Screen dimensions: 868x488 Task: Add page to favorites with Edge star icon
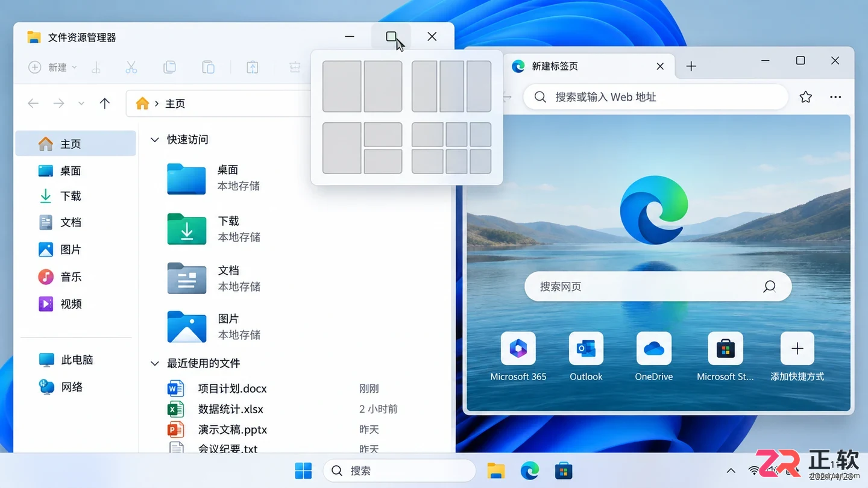pyautogui.click(x=805, y=97)
